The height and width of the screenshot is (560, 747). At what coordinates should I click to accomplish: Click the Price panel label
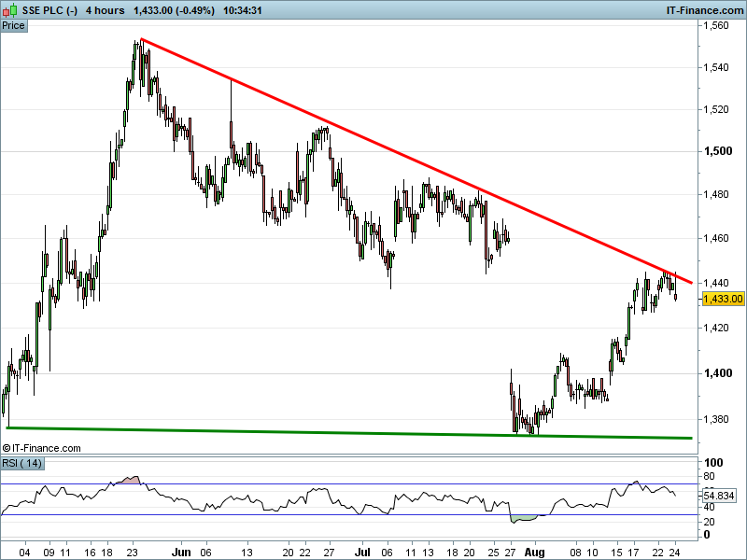pos(13,26)
